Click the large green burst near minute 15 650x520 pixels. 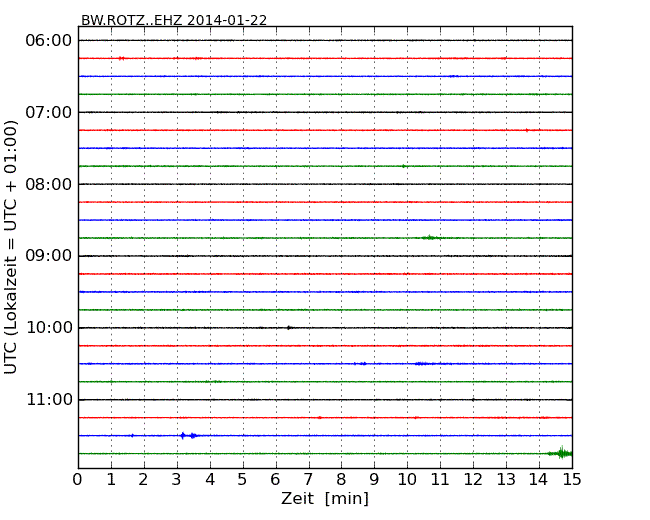(x=560, y=453)
